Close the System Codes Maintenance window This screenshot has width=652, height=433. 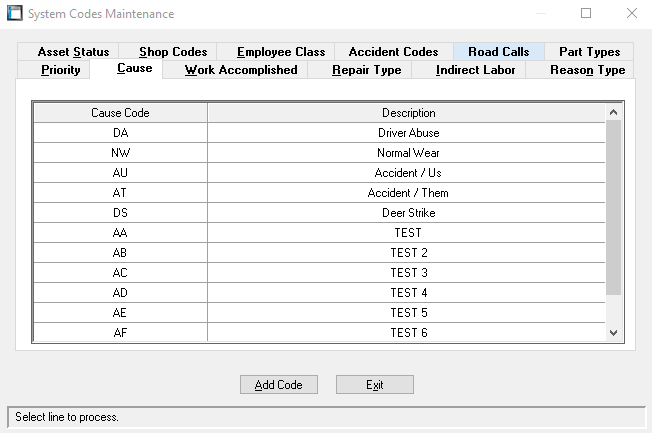(631, 14)
